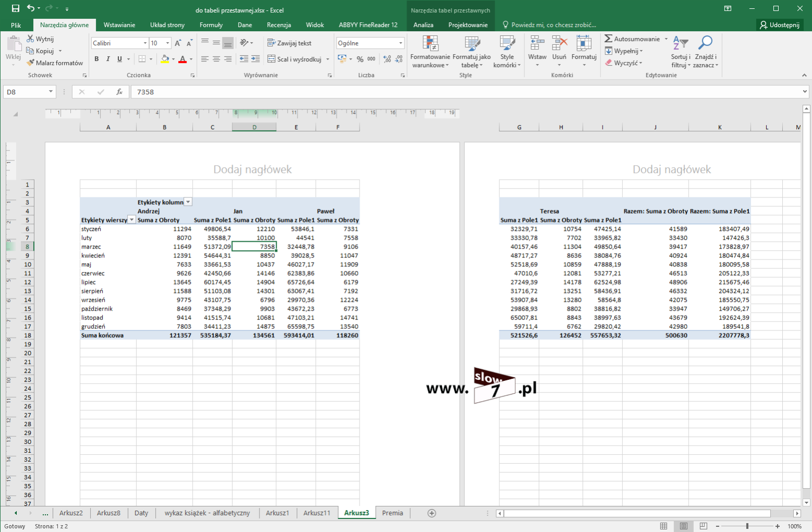
Task: Open Scal i wyśrodkuj dropdown arrow
Action: pyautogui.click(x=328, y=59)
